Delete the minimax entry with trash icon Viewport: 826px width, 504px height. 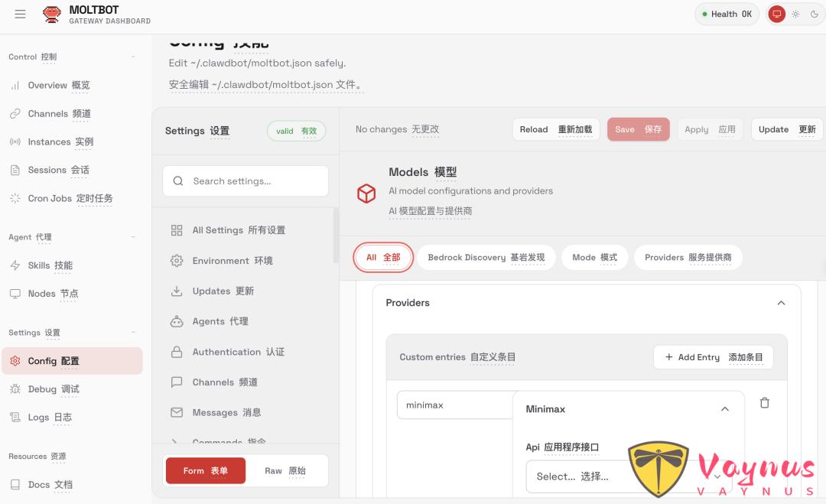[x=764, y=402]
